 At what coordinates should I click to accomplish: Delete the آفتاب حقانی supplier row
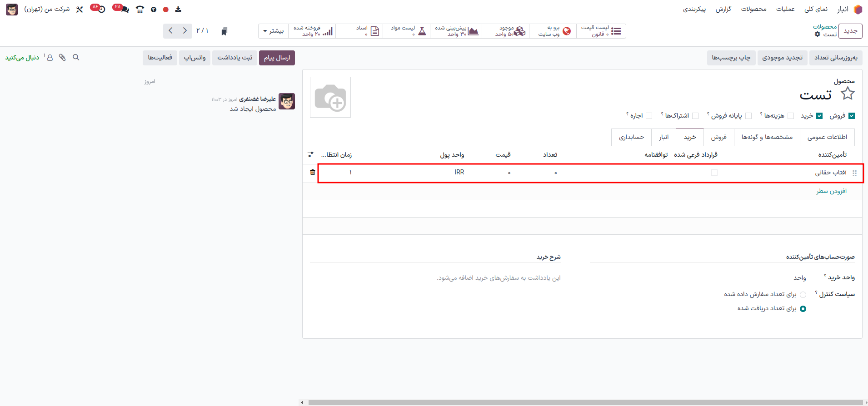pos(312,172)
